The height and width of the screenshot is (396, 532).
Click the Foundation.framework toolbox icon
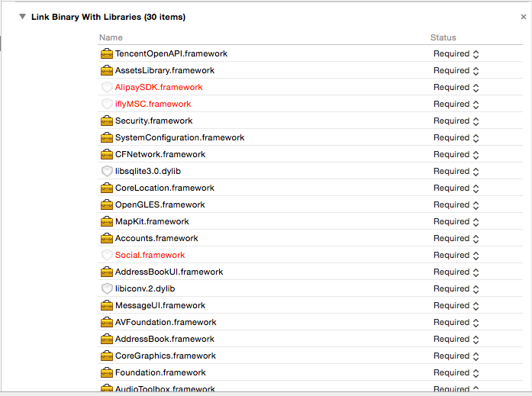[107, 372]
